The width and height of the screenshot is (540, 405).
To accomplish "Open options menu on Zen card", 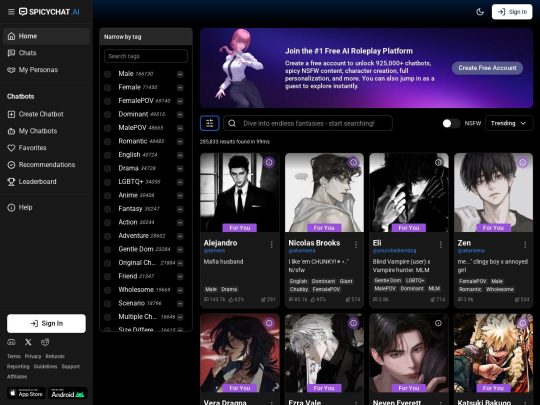I will tap(525, 245).
